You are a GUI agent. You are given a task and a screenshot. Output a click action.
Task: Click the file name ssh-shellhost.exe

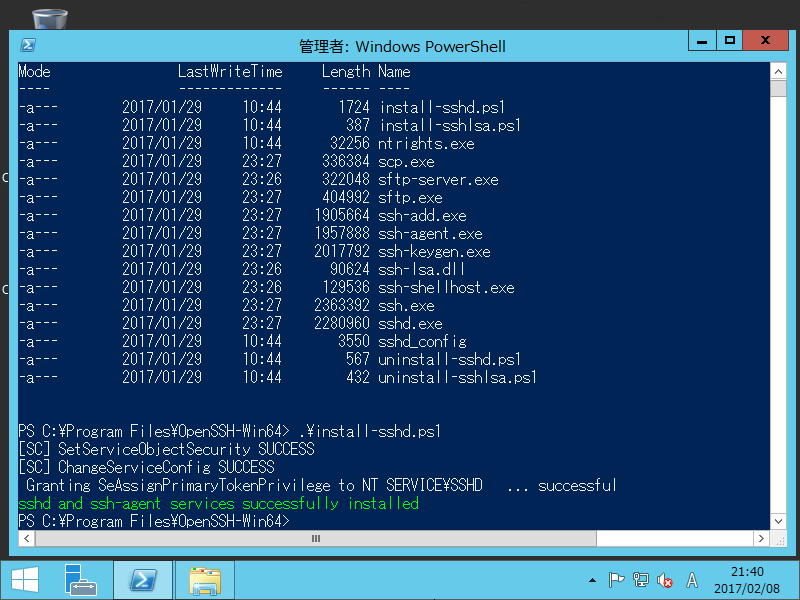(446, 287)
